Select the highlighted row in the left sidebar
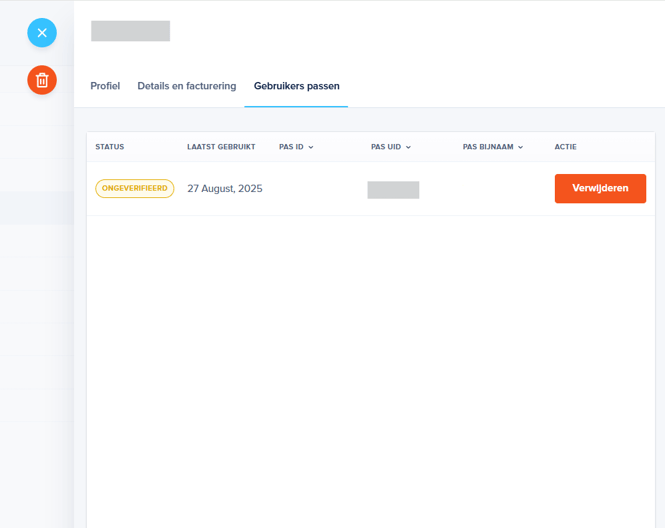665x528 pixels. 36,208
